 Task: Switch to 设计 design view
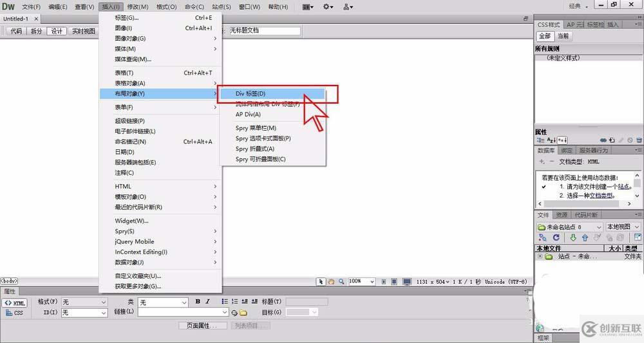[57, 31]
